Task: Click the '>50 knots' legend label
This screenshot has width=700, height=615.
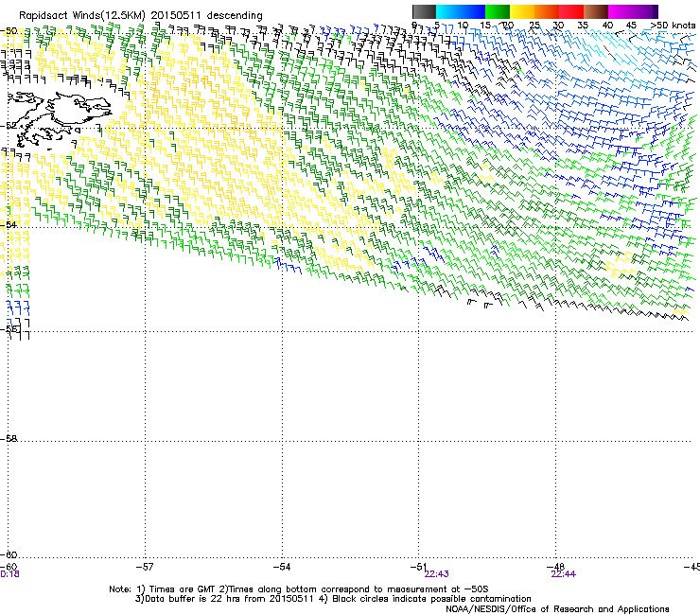Action: coord(674,26)
